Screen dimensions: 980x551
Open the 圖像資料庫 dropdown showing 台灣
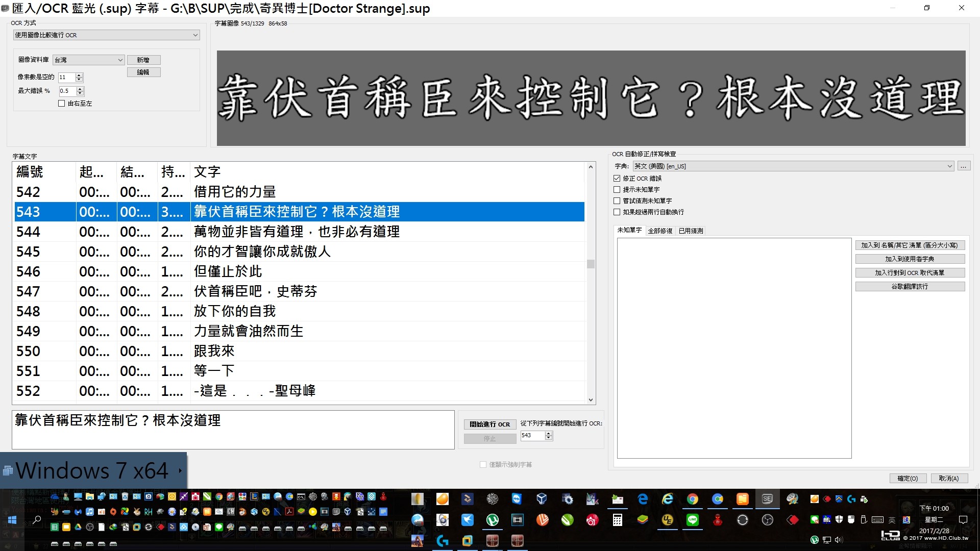coord(120,60)
